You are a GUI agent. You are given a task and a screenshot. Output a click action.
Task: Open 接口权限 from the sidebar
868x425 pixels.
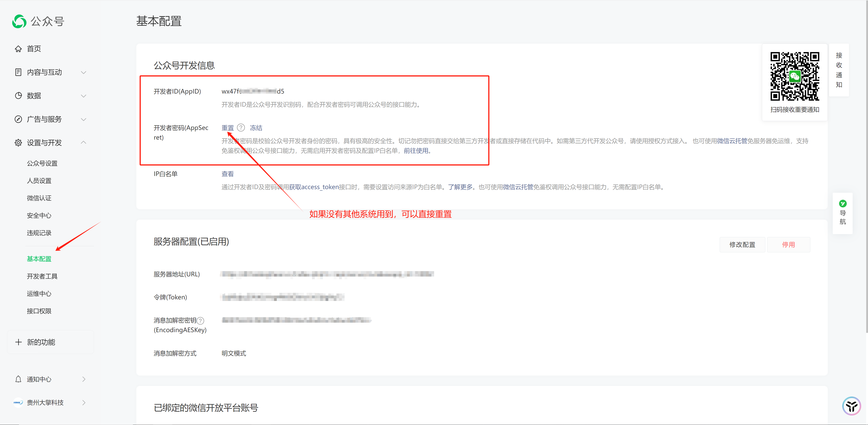[x=39, y=311]
